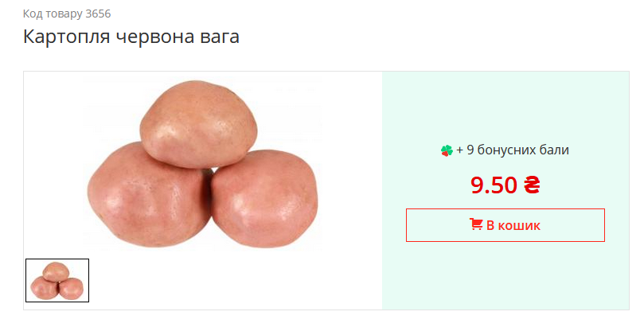Click the red 9.50 price value
The height and width of the screenshot is (331, 644).
[x=494, y=185]
